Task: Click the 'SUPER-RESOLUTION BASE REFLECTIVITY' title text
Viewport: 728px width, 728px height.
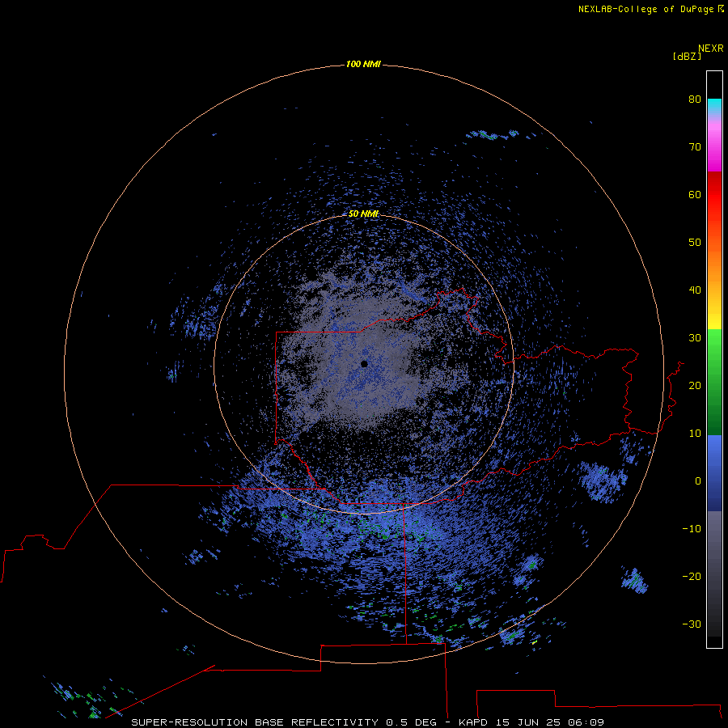Action: [x=255, y=722]
